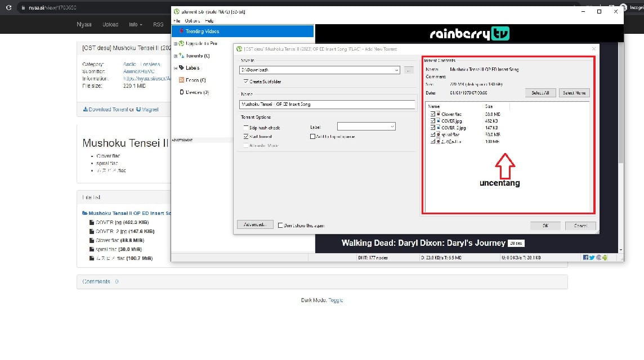This screenshot has height=360, width=644.
Task: Enable Add to top of queue checkbox
Action: click(312, 136)
